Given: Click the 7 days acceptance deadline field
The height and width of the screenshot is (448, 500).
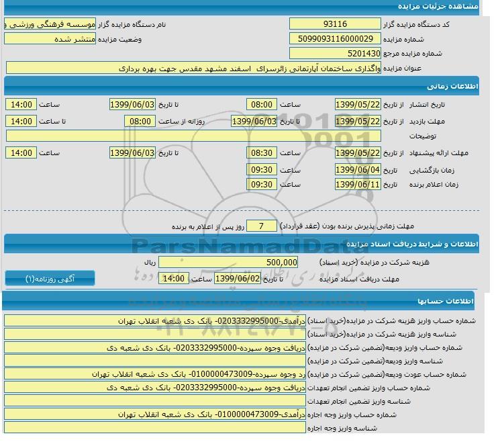Looking at the screenshot, I should (x=262, y=226).
